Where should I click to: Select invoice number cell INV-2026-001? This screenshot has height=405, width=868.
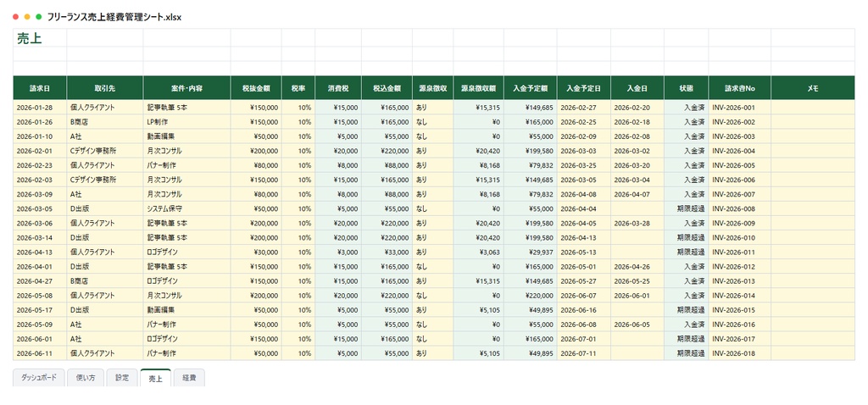point(739,108)
